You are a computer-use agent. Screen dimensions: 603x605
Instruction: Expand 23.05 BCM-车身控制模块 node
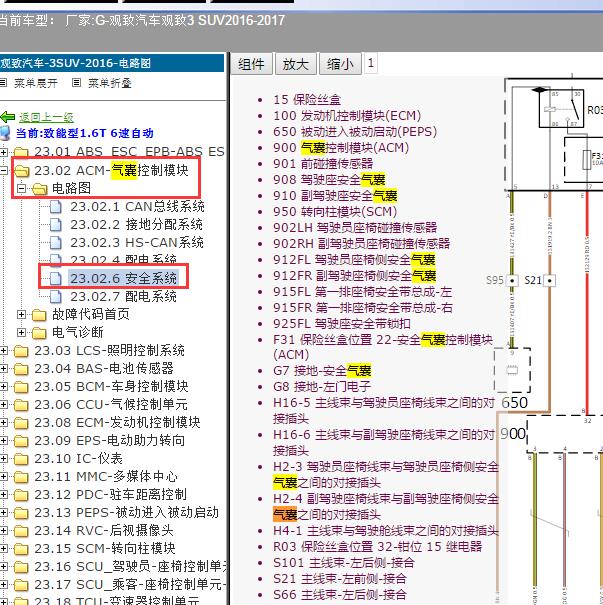point(4,387)
